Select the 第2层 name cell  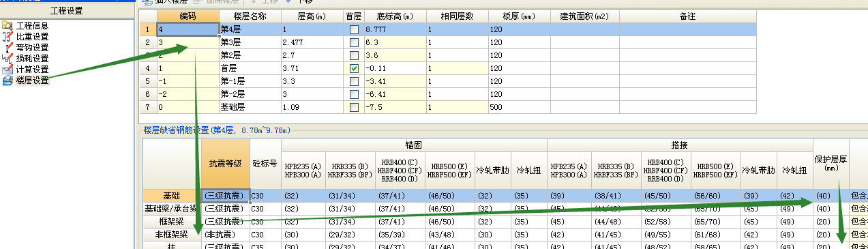250,55
